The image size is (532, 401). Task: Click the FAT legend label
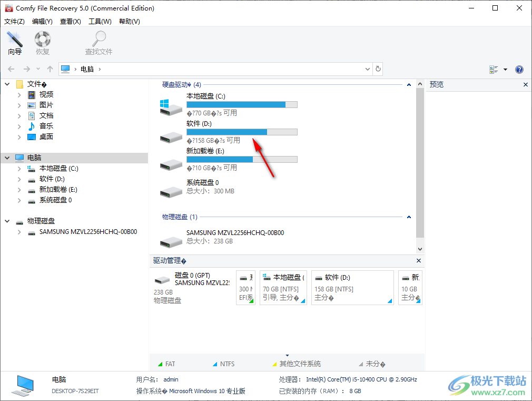coord(170,364)
